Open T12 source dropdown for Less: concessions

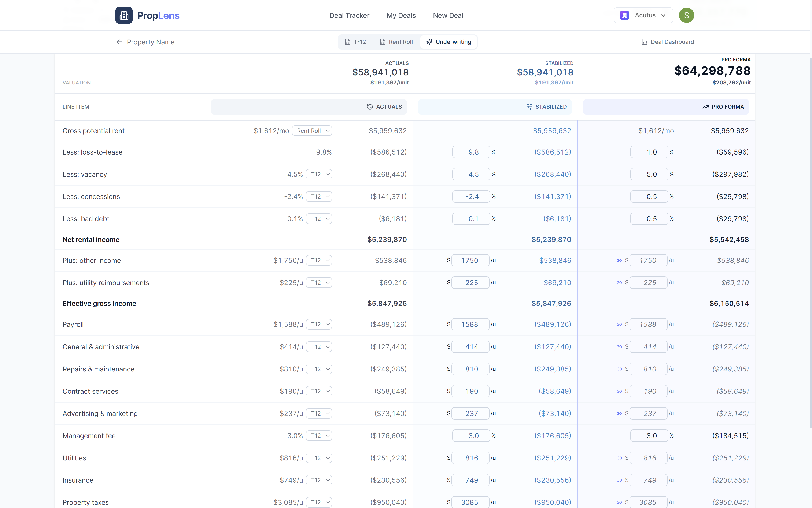(x=319, y=197)
